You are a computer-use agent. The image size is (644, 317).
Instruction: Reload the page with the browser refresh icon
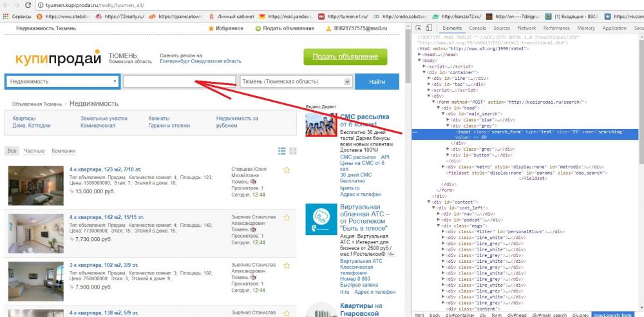click(28, 5)
